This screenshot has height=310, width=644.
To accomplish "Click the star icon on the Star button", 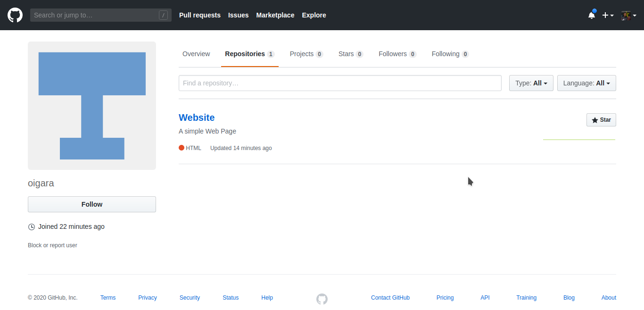I will click(594, 120).
